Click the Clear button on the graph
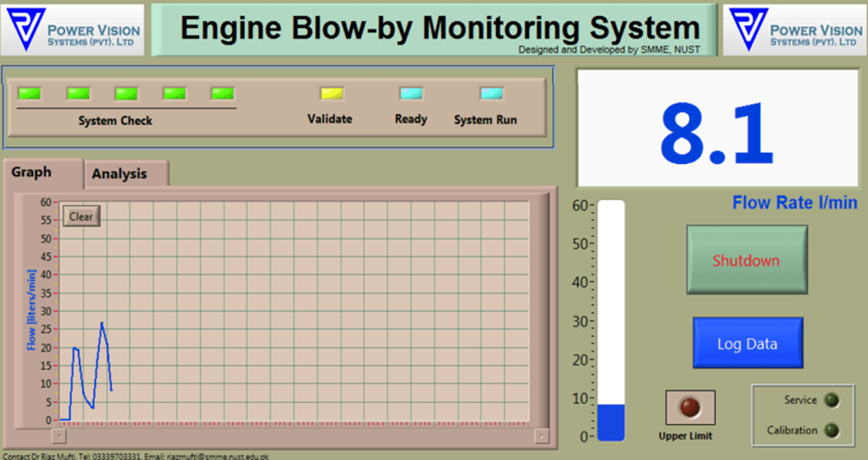This screenshot has width=868, height=460. tap(81, 215)
